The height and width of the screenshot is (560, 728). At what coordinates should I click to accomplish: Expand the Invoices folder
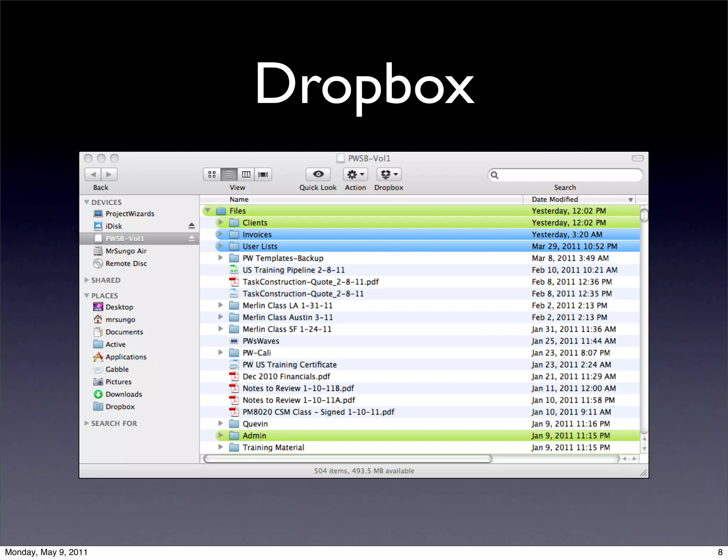(x=220, y=234)
